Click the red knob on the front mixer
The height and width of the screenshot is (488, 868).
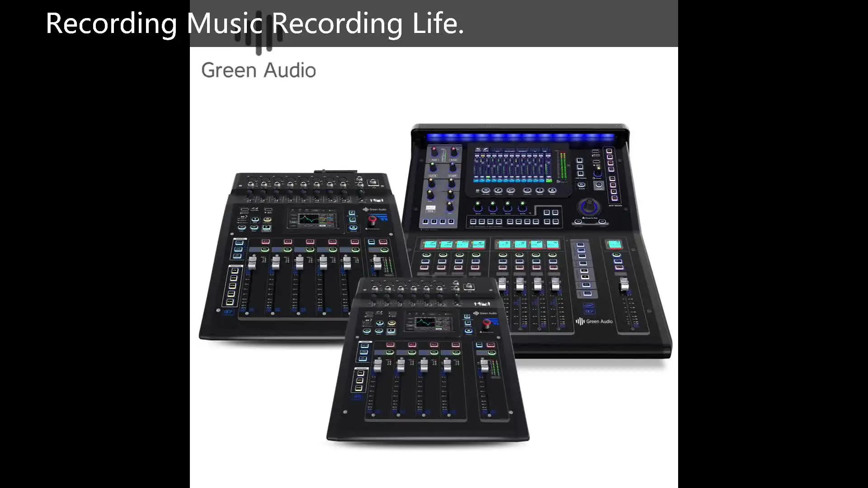pos(487,323)
